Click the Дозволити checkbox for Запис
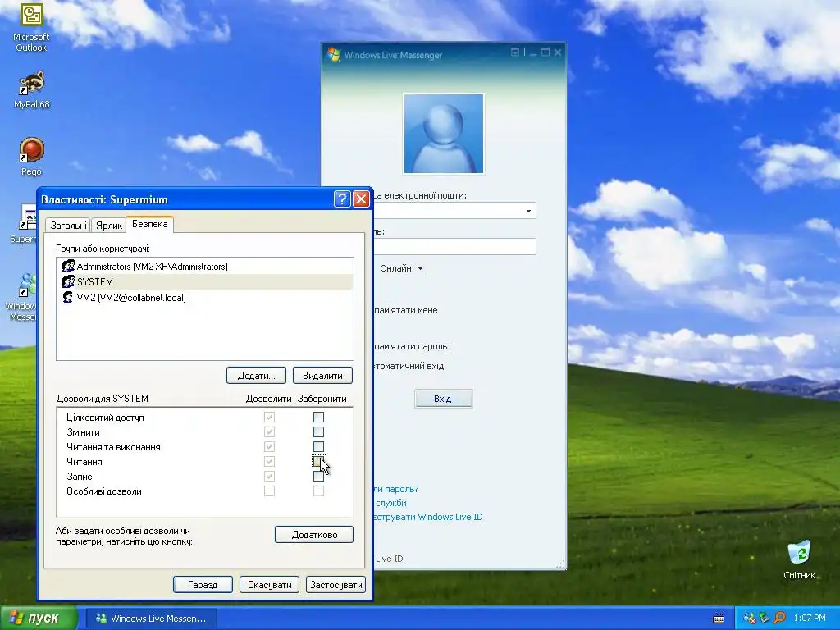Viewport: 840px width, 630px height. tap(269, 476)
